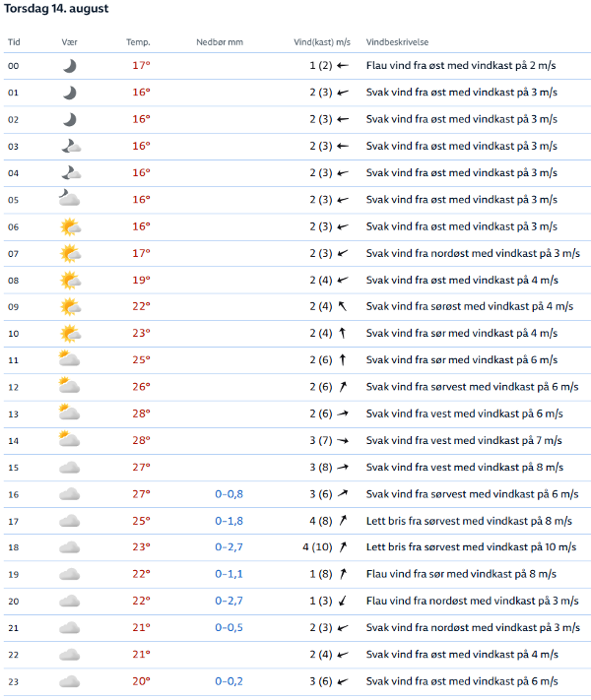Click the Temp. column header

point(138,42)
